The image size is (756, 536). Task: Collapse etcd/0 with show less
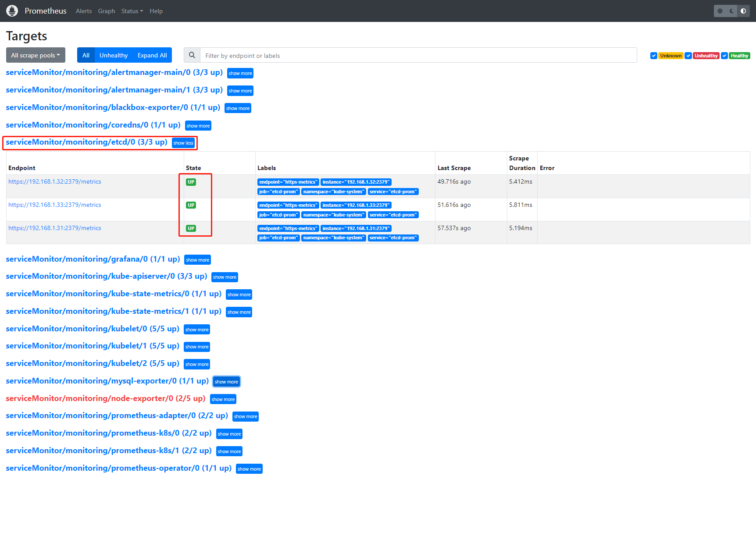[x=183, y=143]
